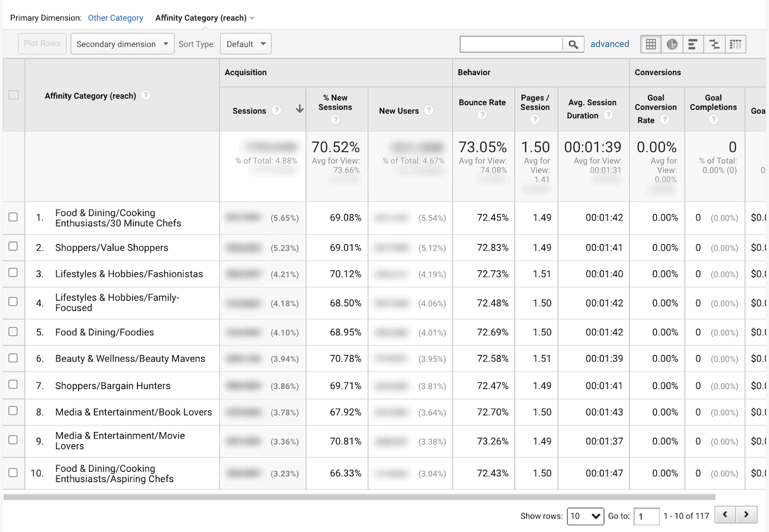Open the help icon under Goal Completions
The image size is (769, 532).
coord(713,120)
